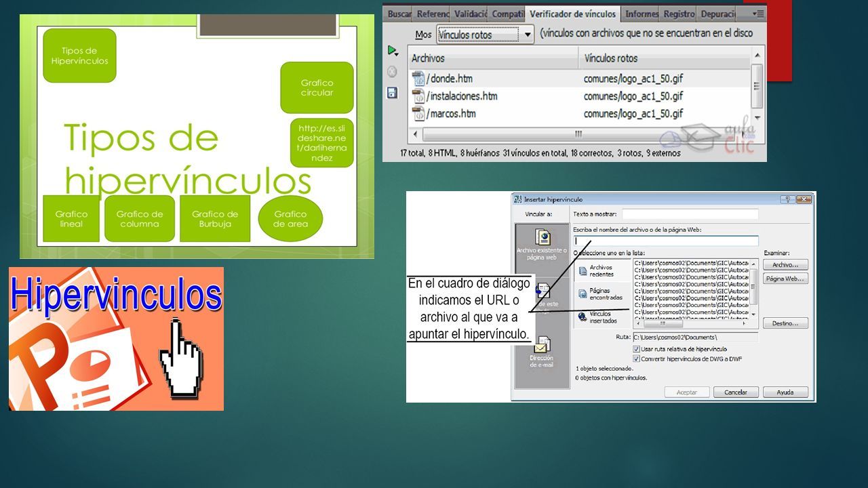Click the Grafico de Burbuja button
868x488 pixels.
[215, 219]
